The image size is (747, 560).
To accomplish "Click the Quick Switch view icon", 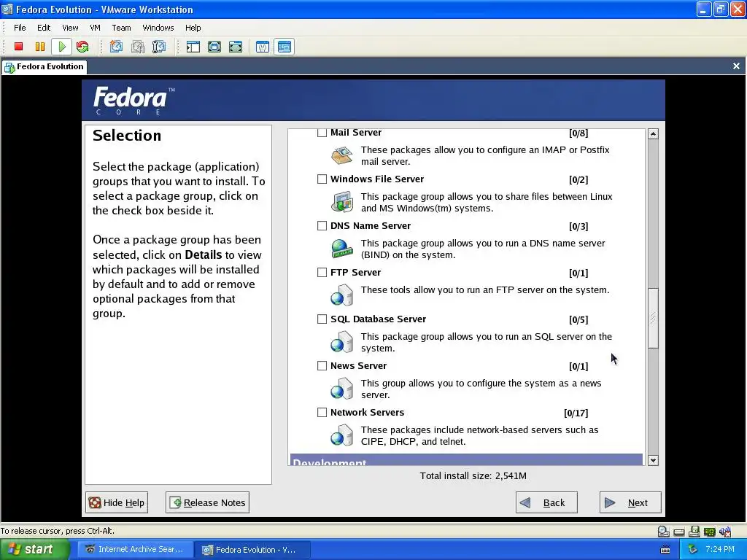I will coord(214,47).
